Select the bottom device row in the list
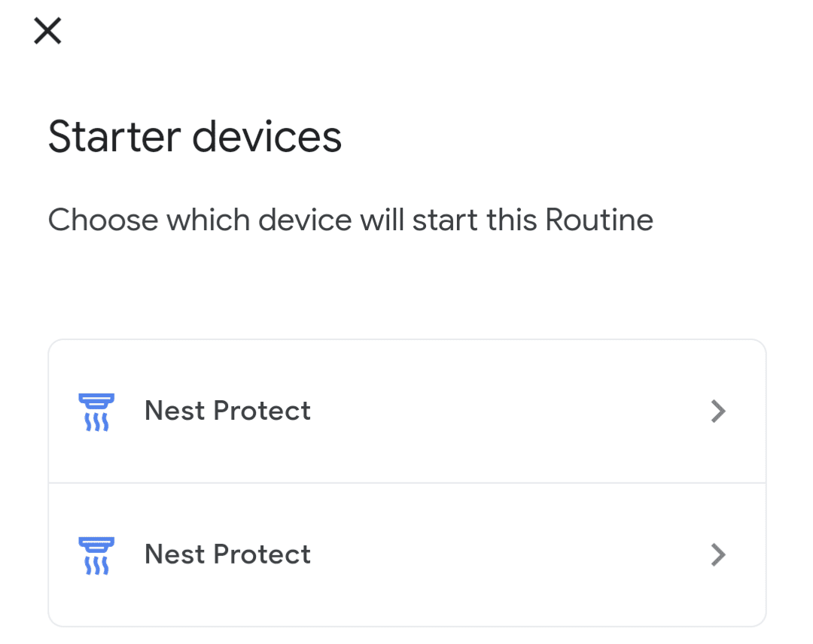This screenshot has width=813, height=644. coord(406,554)
